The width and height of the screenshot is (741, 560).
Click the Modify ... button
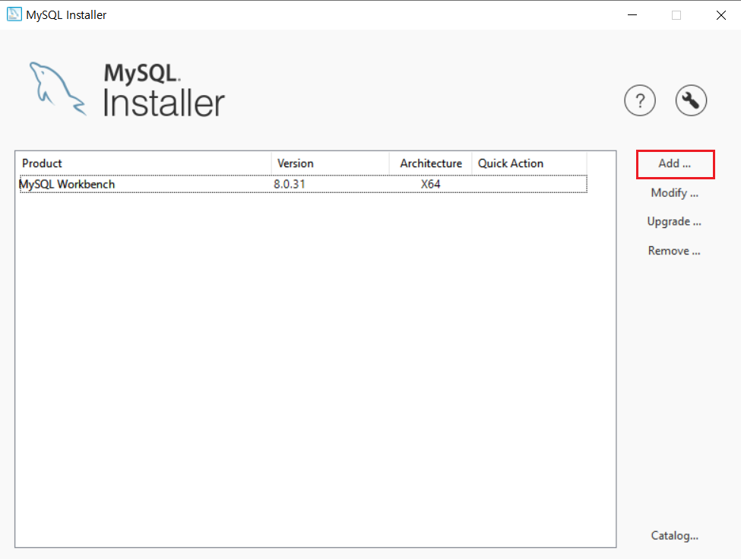pos(674,193)
